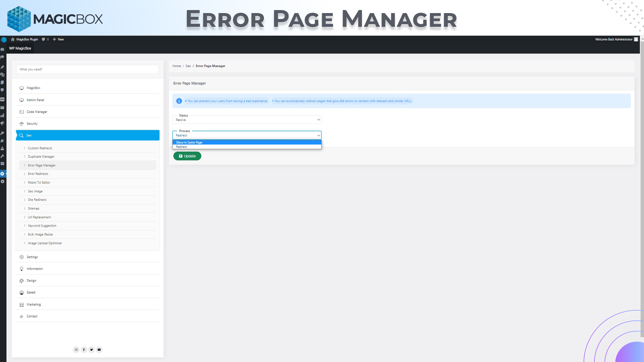Viewport: 644px width, 362px height.
Task: Click the paintbrush Appearance icon in left rail
Action: click(x=2, y=133)
